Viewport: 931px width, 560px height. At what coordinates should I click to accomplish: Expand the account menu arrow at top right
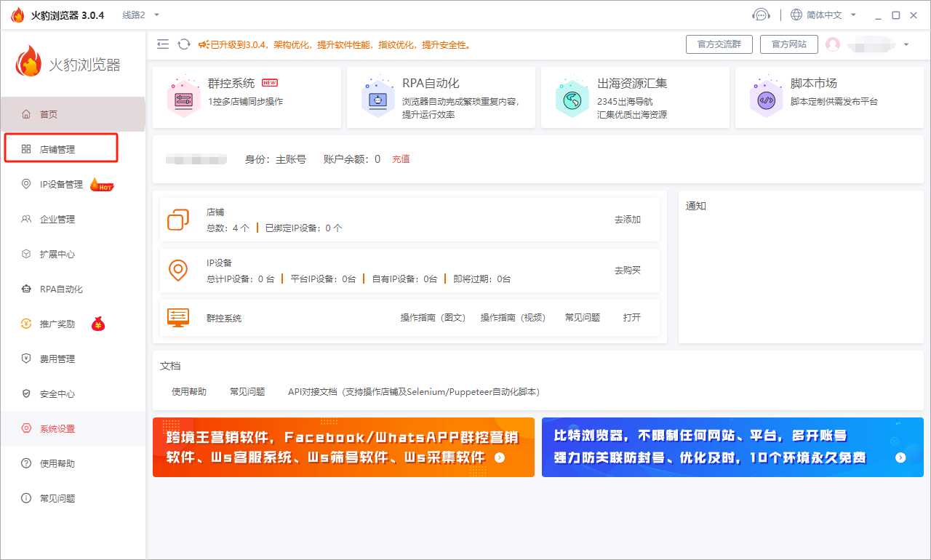908,44
